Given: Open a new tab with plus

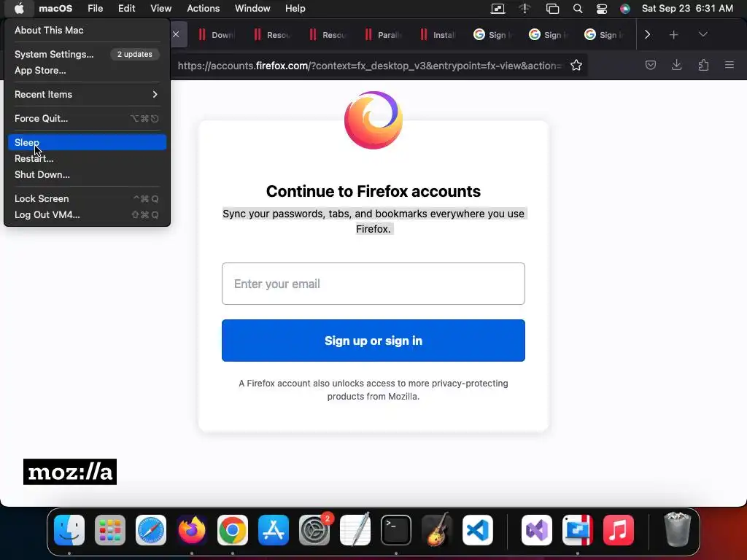Looking at the screenshot, I should pyautogui.click(x=673, y=35).
